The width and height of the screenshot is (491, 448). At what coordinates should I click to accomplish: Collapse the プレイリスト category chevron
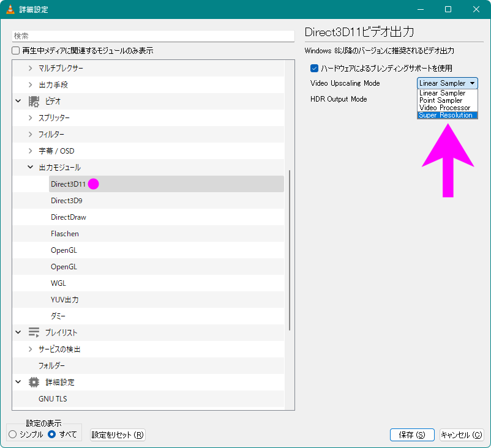(18, 332)
